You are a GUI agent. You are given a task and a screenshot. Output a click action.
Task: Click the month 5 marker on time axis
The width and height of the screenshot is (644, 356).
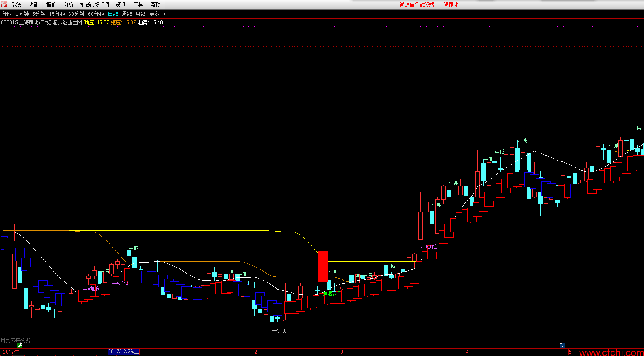(x=570, y=352)
